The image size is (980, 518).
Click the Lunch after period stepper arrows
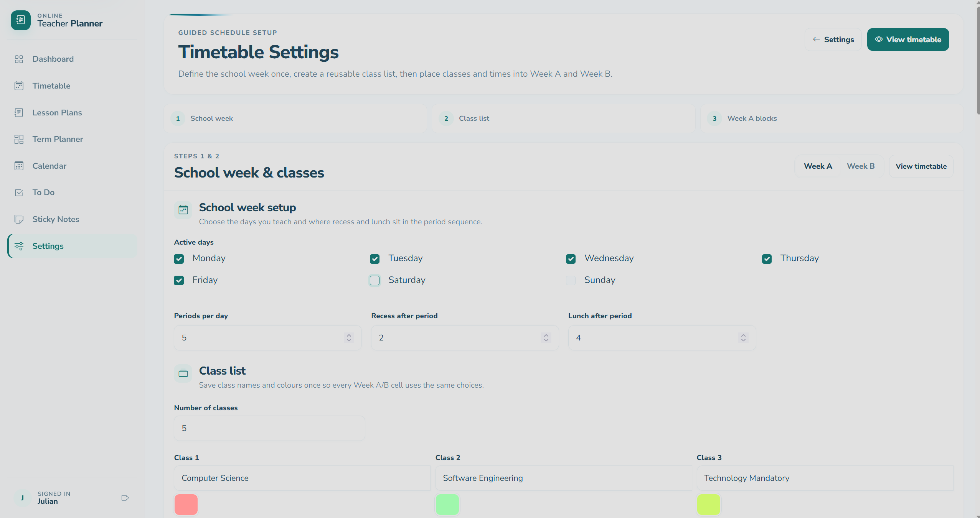click(x=743, y=338)
